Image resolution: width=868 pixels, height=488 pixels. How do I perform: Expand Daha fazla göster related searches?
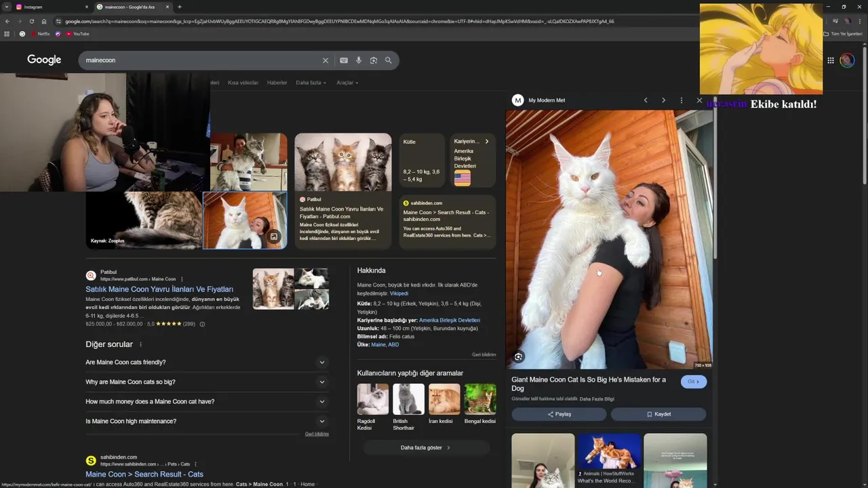426,448
